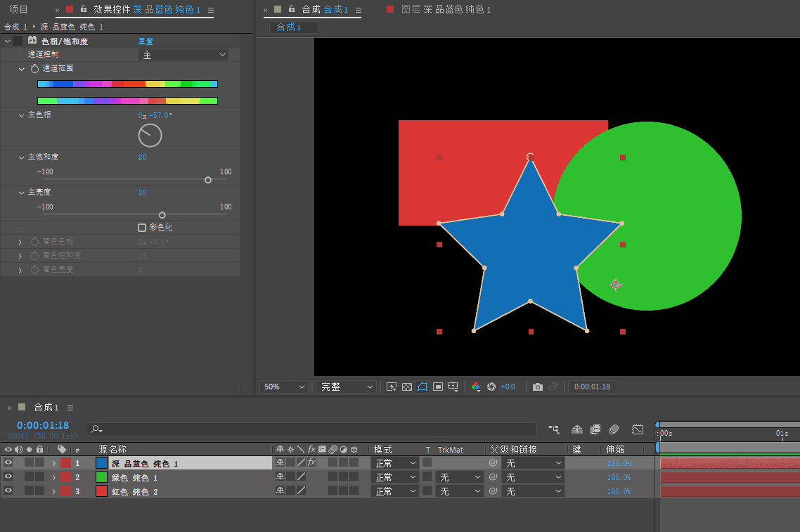Collapse the 主色相 property
The image size is (800, 532).
pyautogui.click(x=21, y=115)
